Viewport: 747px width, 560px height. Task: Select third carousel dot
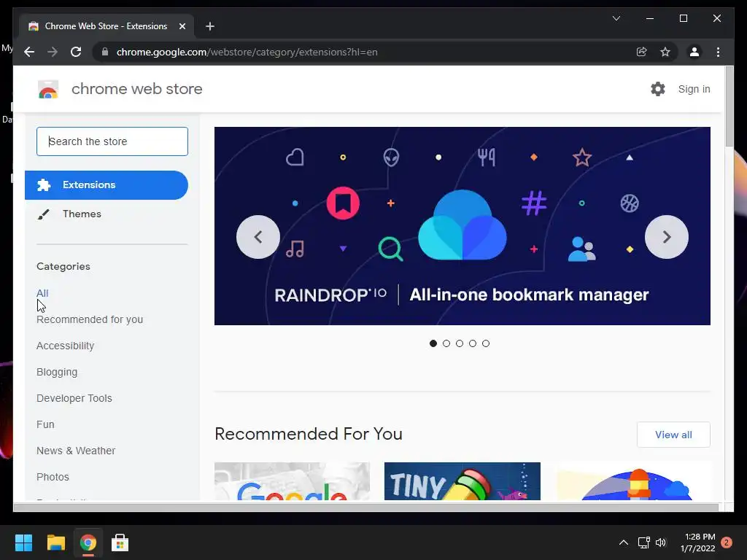pos(460,343)
